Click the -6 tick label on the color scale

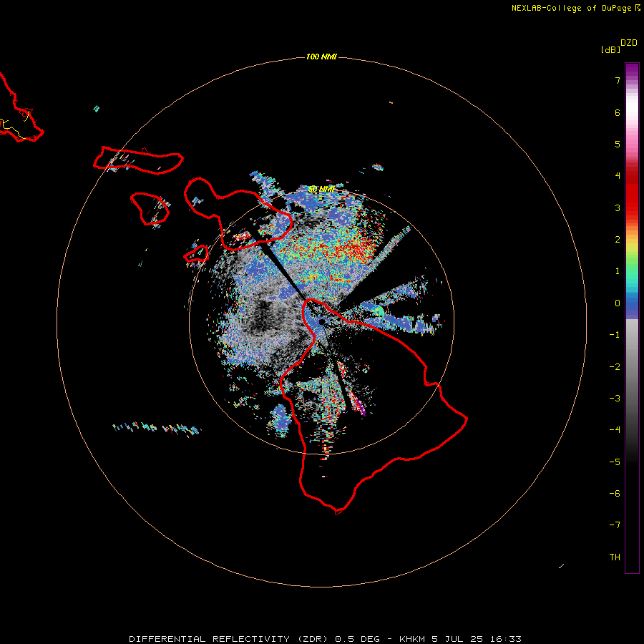(x=615, y=494)
